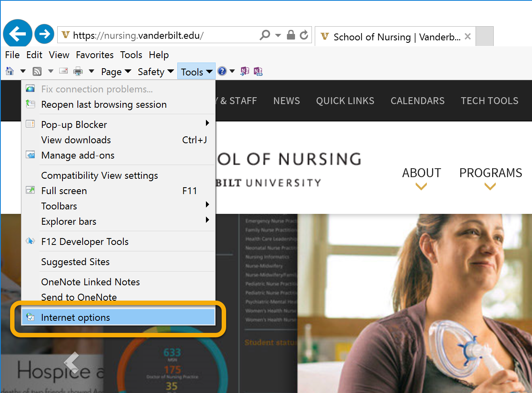
Task: Select OneNote Linked Notes menu entry
Action: click(118, 282)
